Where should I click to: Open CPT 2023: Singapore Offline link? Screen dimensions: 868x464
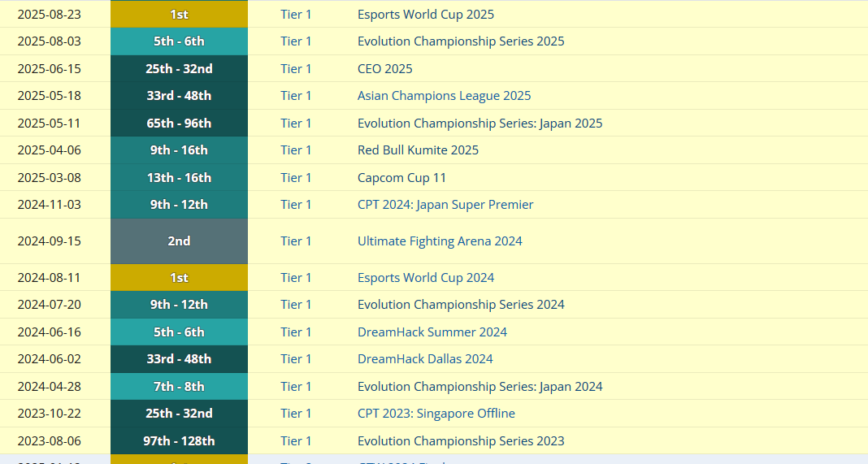436,414
